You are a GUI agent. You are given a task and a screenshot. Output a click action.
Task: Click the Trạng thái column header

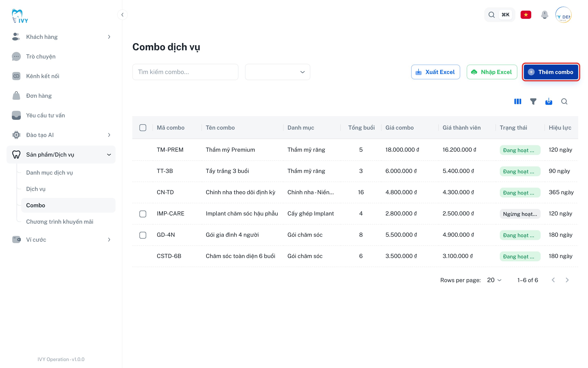[x=513, y=128]
